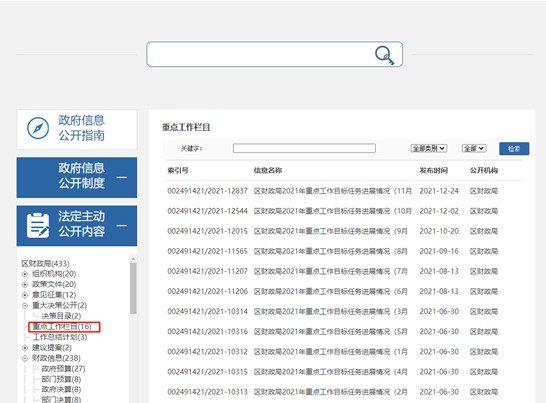Select 重点工作栏目(16) tree item
This screenshot has height=403, width=546.
click(62, 327)
